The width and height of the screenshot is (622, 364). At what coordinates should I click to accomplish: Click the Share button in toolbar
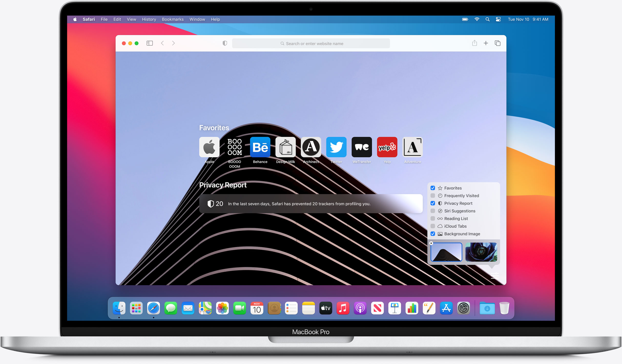[474, 43]
